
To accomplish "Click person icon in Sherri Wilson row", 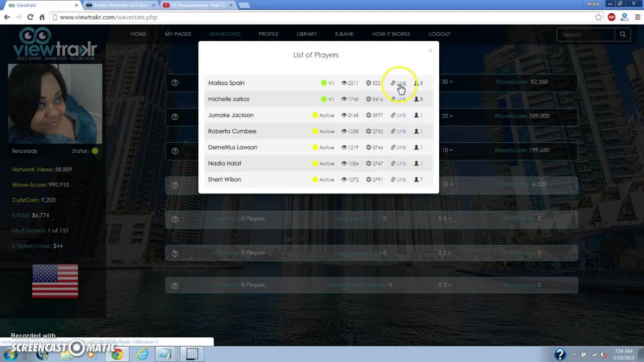I will point(417,179).
